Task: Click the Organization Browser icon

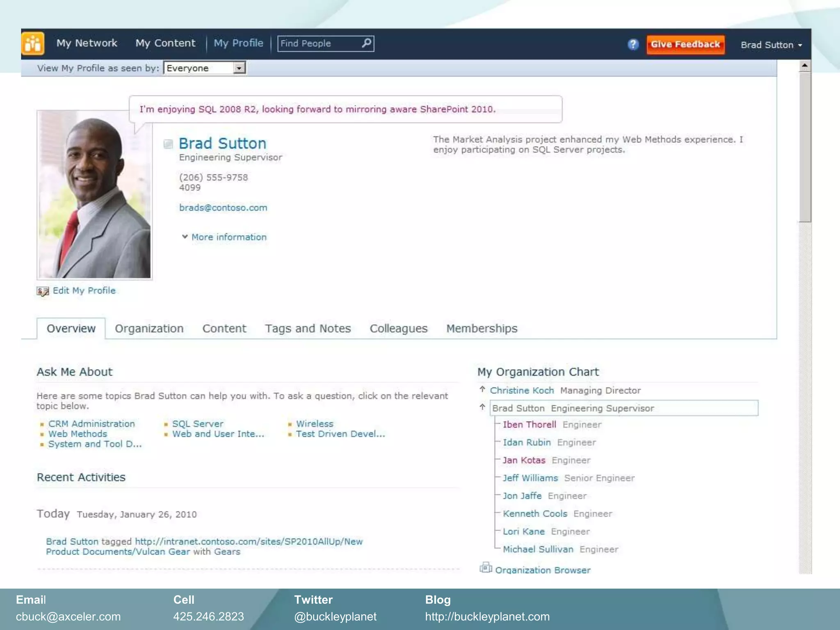Action: (x=486, y=568)
